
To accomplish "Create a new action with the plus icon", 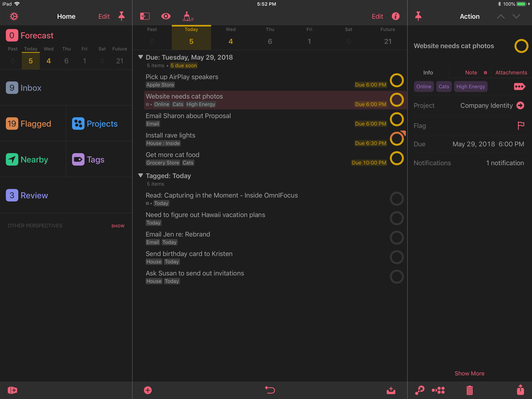I will 148,390.
